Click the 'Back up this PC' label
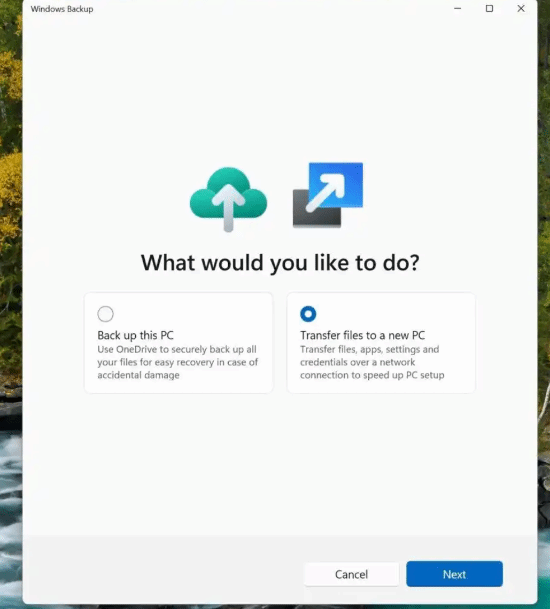The width and height of the screenshot is (550, 609). [135, 335]
